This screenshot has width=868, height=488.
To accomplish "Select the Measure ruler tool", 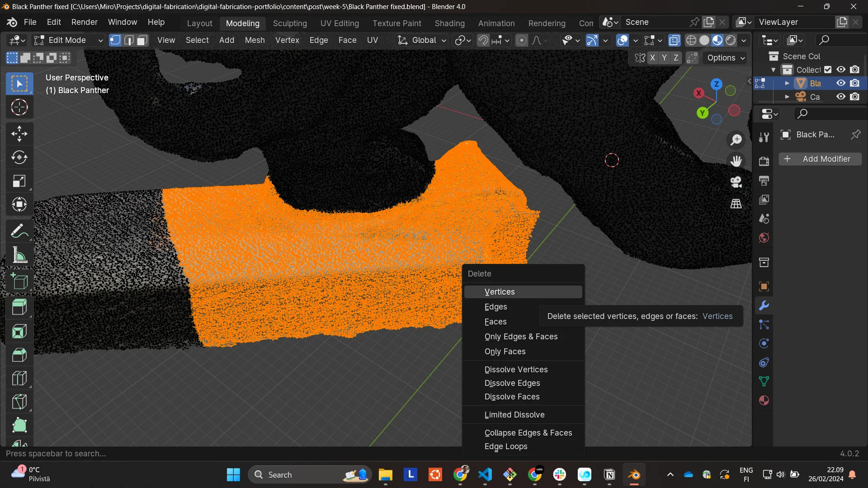I will 19,255.
